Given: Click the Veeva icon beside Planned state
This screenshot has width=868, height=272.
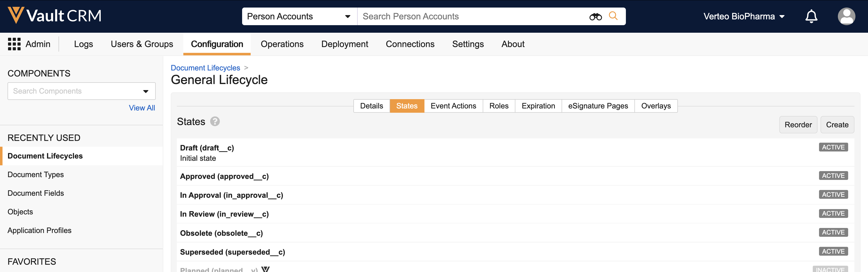Looking at the screenshot, I should click(265, 269).
